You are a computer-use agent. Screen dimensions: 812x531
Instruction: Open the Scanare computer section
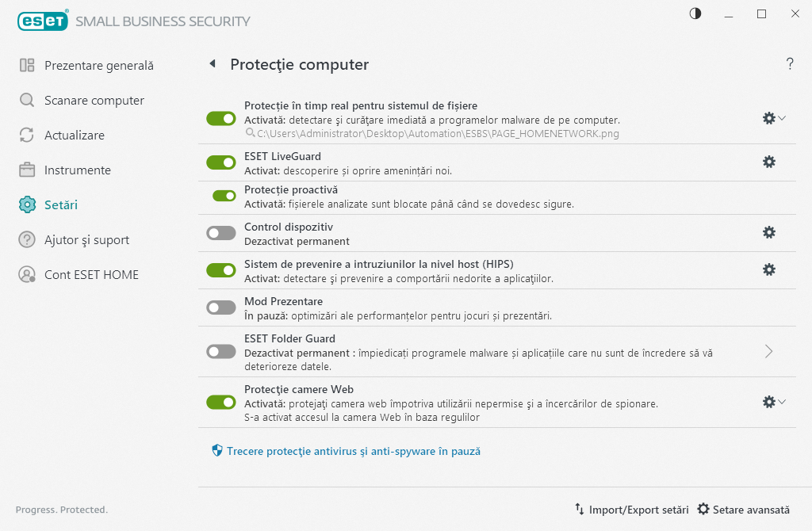tap(94, 100)
